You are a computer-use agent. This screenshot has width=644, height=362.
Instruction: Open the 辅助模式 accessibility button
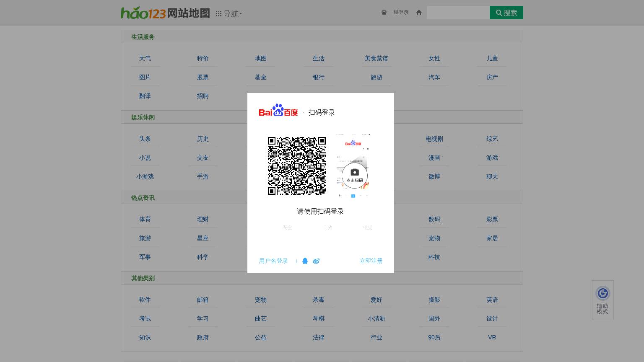(x=603, y=300)
